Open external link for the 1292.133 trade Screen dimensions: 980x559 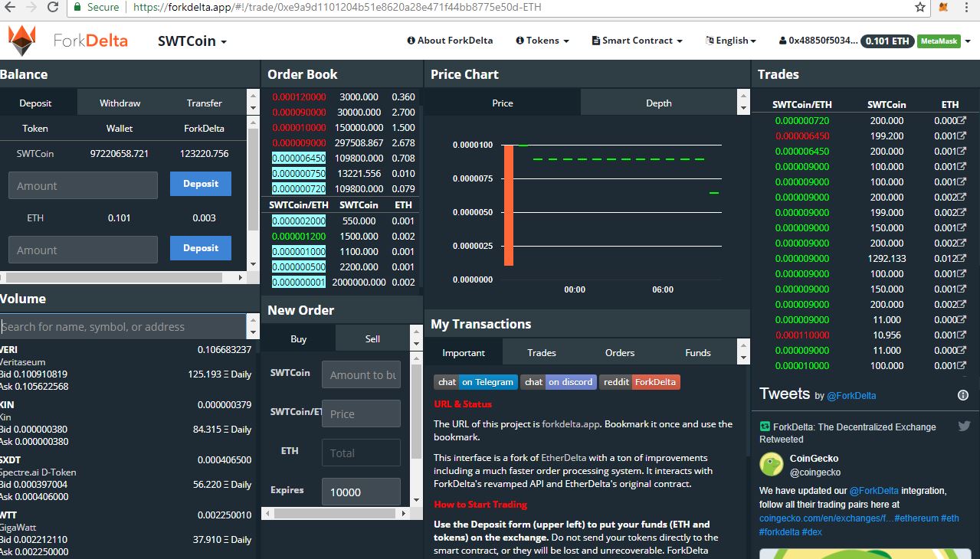pyautogui.click(x=961, y=258)
